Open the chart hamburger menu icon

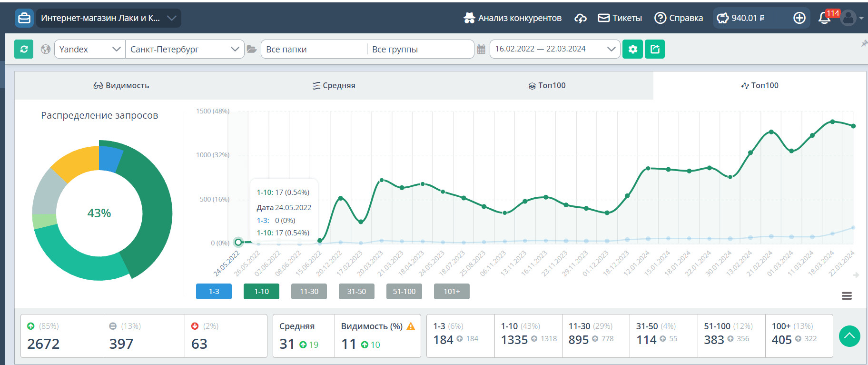pos(847,296)
